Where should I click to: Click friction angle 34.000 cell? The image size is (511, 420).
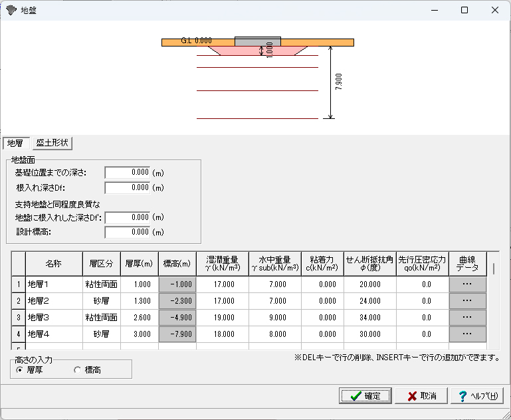[370, 318]
